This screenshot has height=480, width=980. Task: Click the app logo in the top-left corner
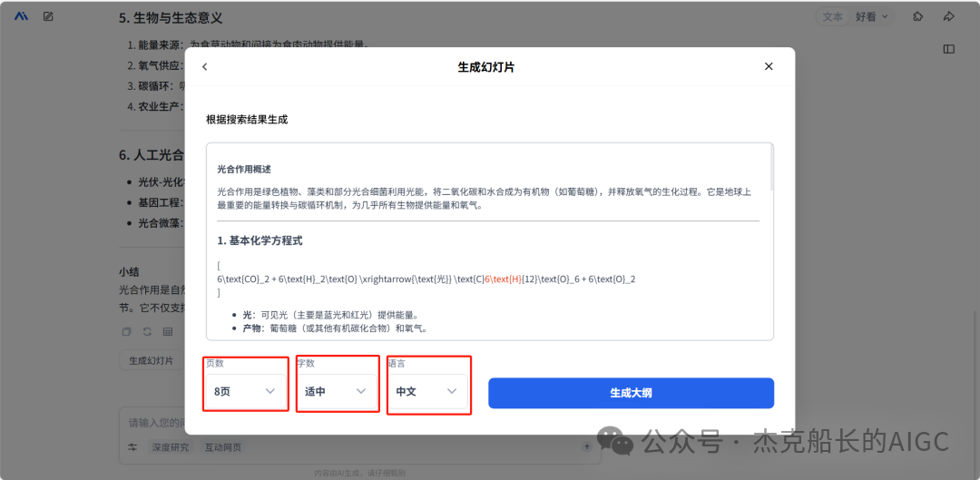click(x=21, y=16)
